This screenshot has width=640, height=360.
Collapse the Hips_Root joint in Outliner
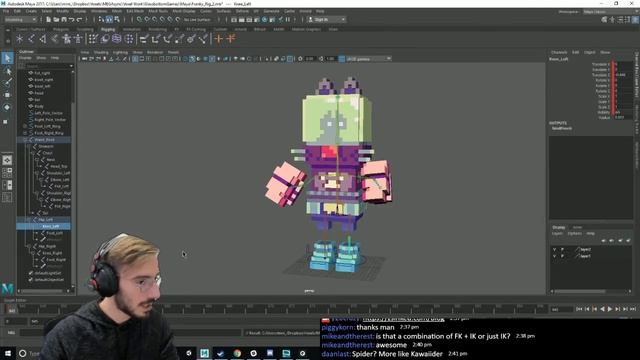(25, 140)
